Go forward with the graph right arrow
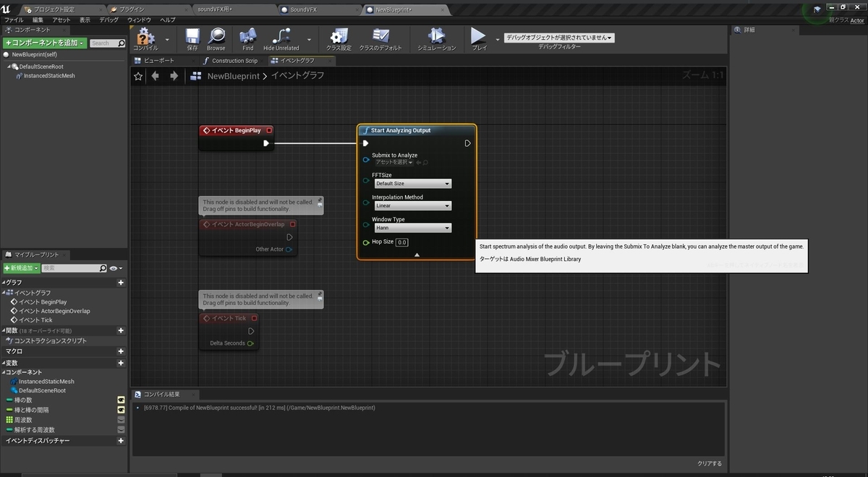This screenshot has height=477, width=868. 174,76
